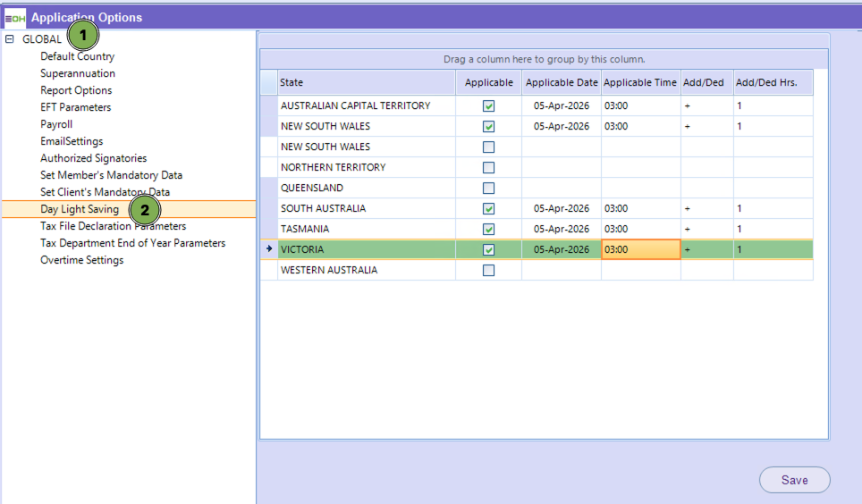Open Overtime Settings

(x=81, y=260)
